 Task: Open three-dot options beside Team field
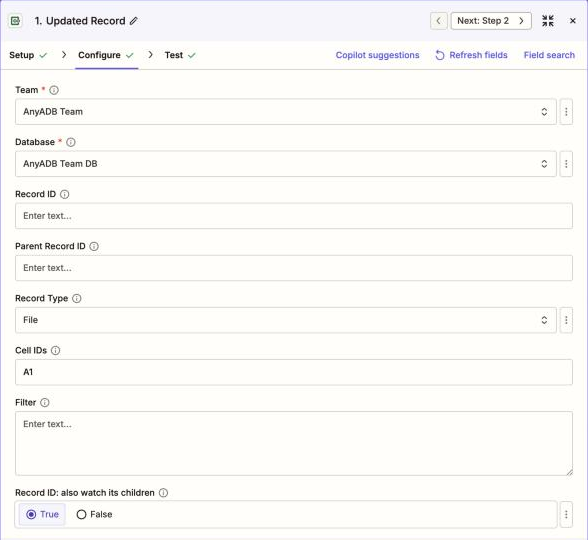tap(566, 112)
